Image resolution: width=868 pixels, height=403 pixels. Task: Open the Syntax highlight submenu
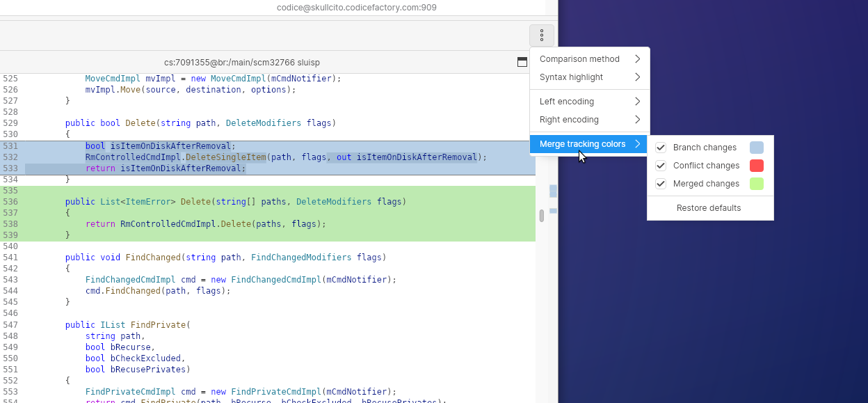590,77
